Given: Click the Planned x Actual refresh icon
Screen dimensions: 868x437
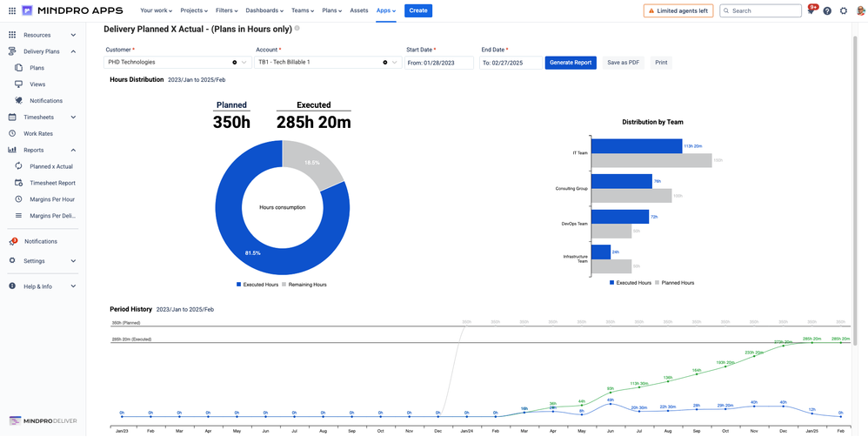Looking at the screenshot, I should tap(18, 166).
